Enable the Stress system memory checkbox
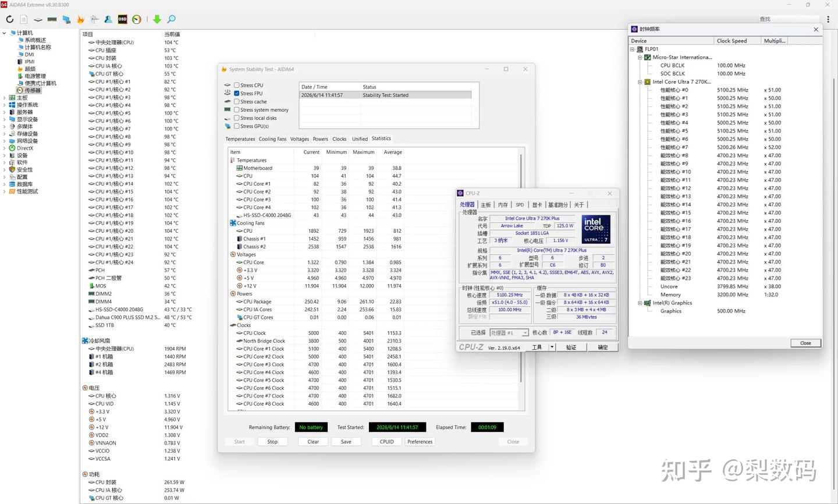 click(237, 109)
